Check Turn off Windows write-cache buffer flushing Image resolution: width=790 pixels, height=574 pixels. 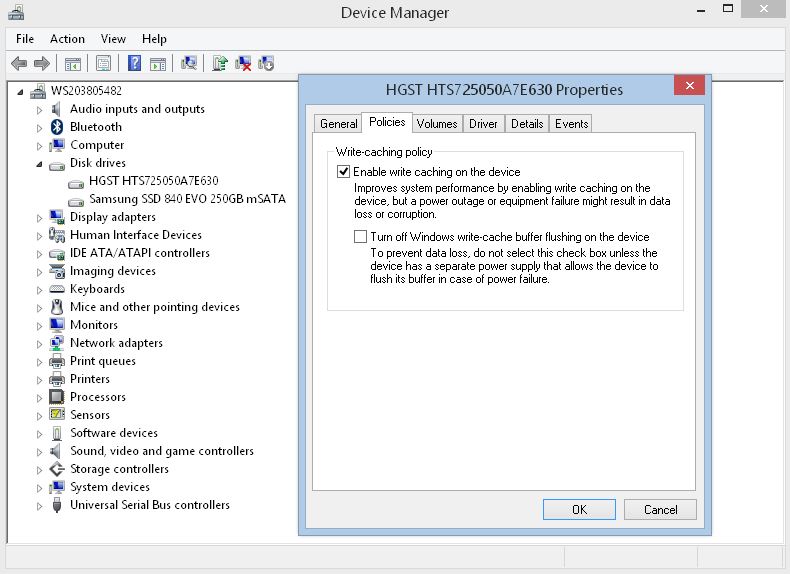(360, 236)
